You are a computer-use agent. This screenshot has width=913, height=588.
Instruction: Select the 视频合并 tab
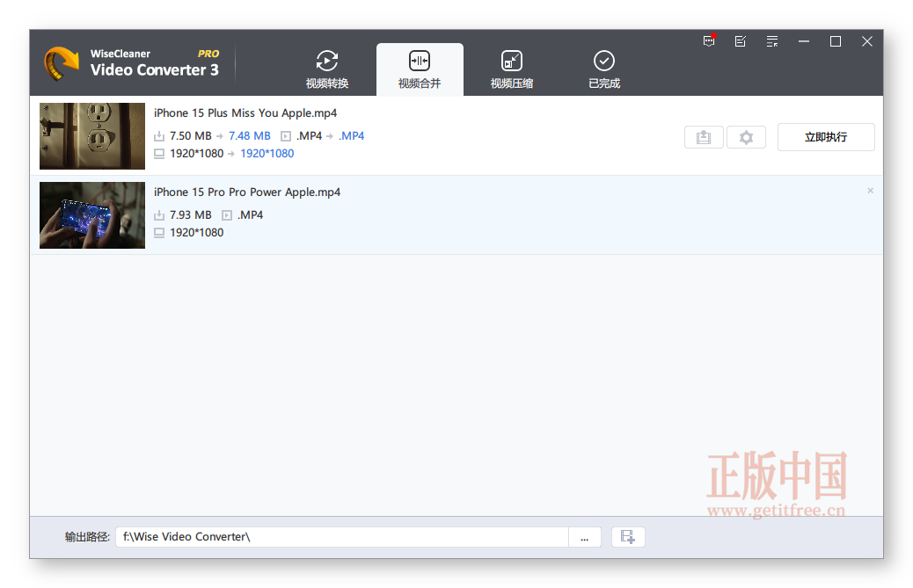pyautogui.click(x=420, y=69)
